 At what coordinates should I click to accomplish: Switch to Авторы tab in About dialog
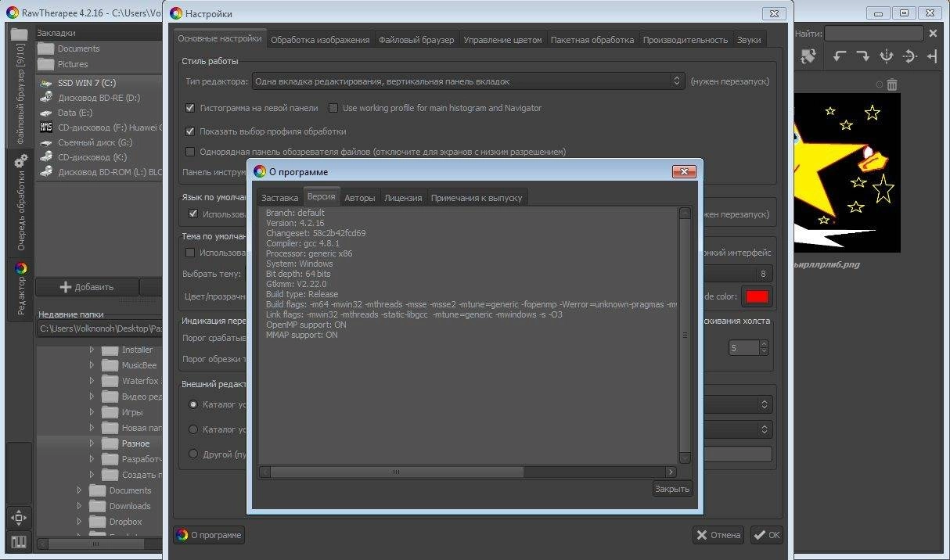[360, 198]
